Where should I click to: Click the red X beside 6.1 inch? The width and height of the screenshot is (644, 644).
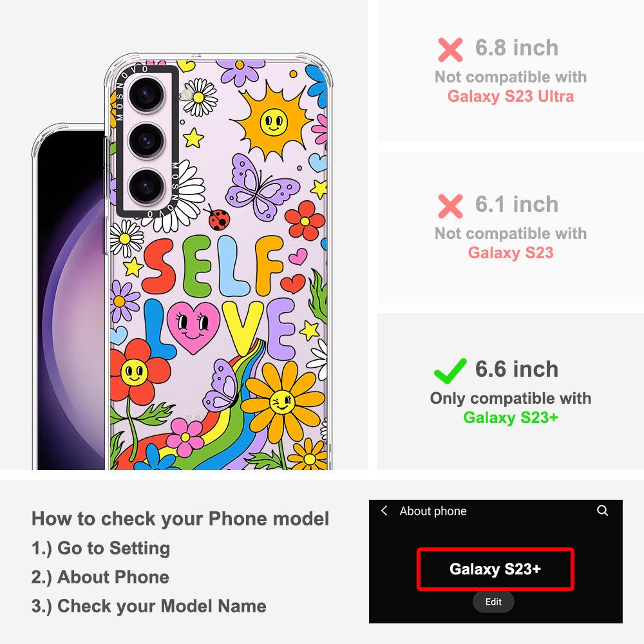pos(450,206)
